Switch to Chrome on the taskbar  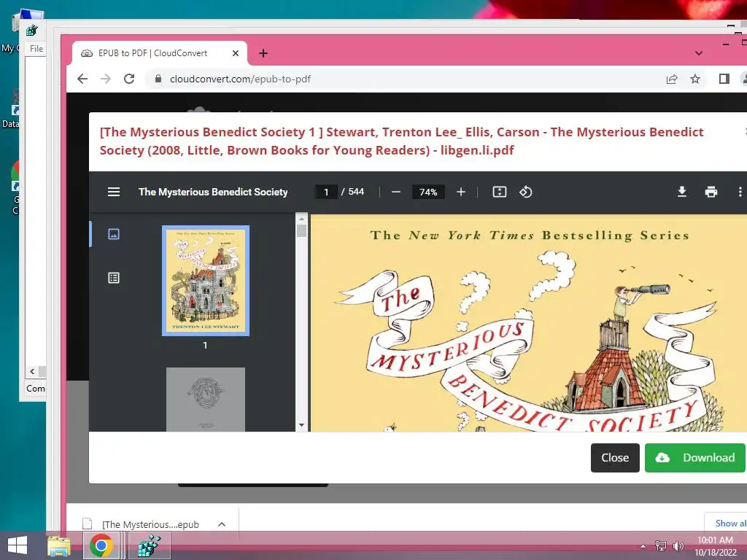[101, 545]
